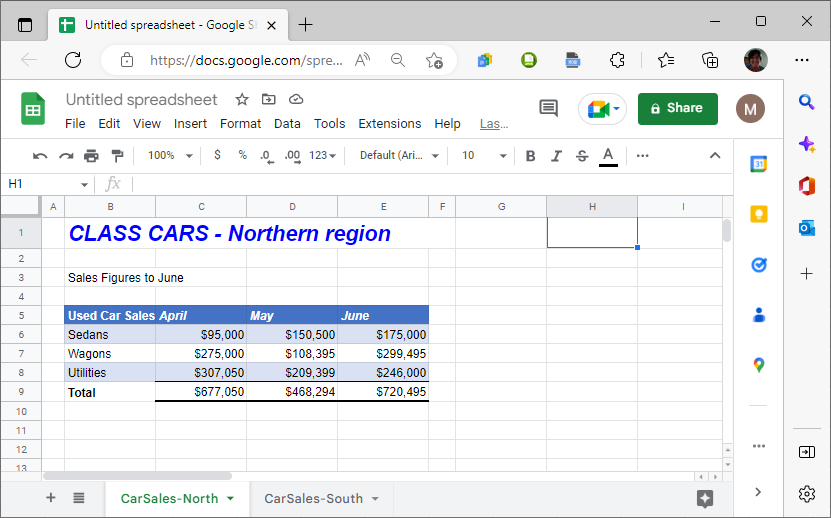This screenshot has width=831, height=518.
Task: Click the Print icon
Action: coord(92,156)
